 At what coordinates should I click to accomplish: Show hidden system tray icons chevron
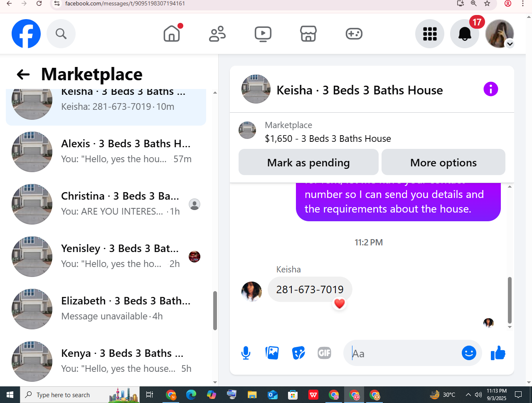(468, 395)
